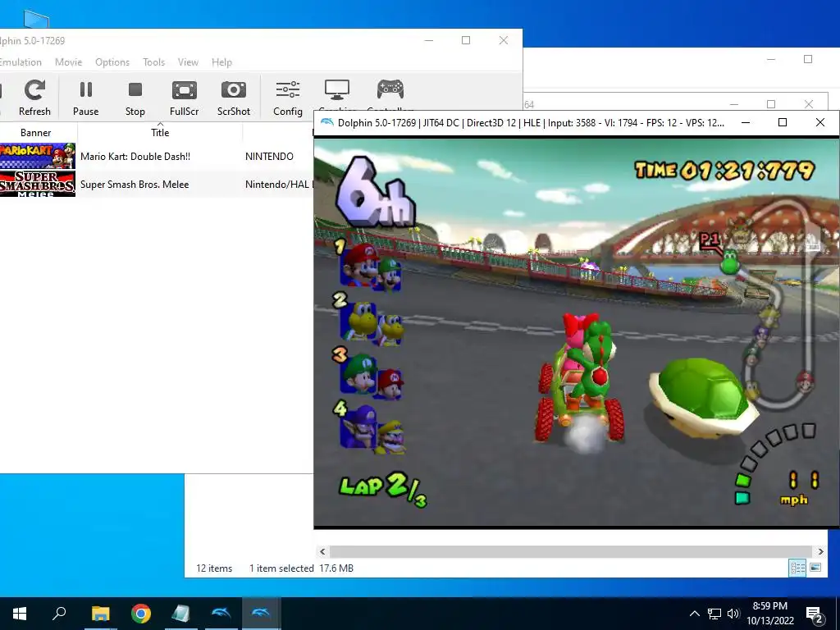Screen dimensions: 840x630
Task: Open the Windows Start menu
Action: pyautogui.click(x=20, y=614)
